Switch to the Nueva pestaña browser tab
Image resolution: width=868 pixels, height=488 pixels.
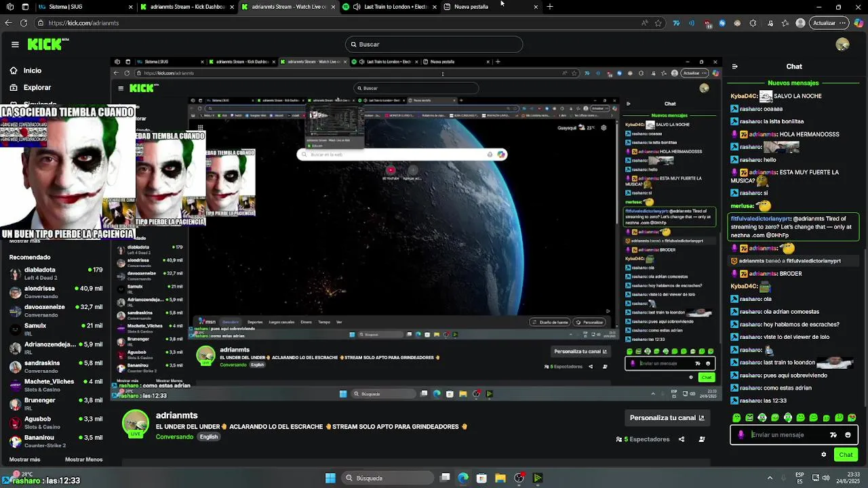click(492, 7)
